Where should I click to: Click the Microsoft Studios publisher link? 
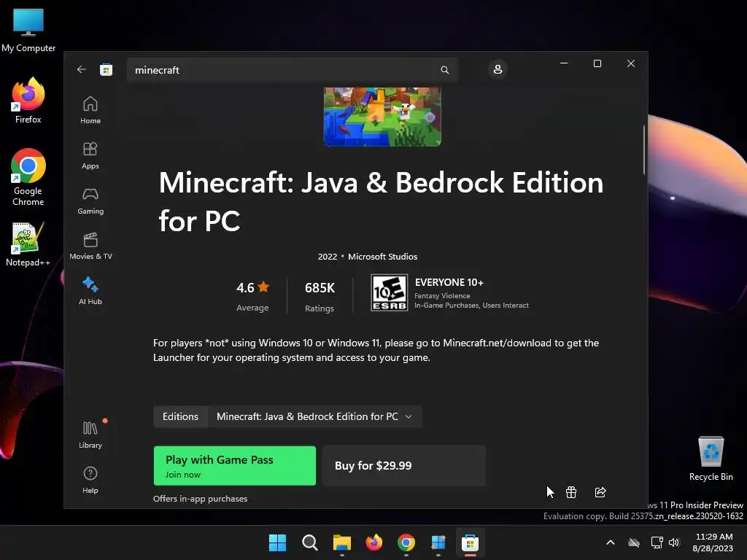click(382, 257)
